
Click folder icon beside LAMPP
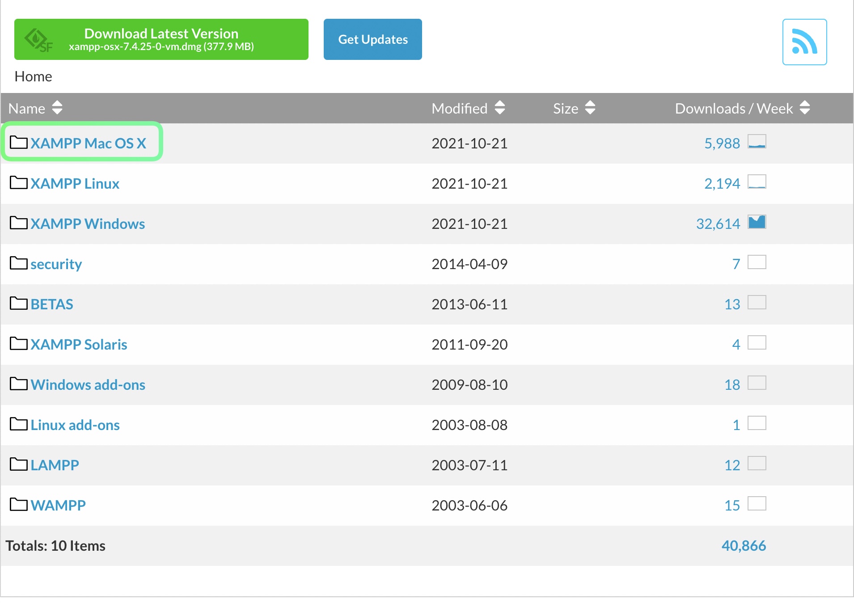click(19, 464)
